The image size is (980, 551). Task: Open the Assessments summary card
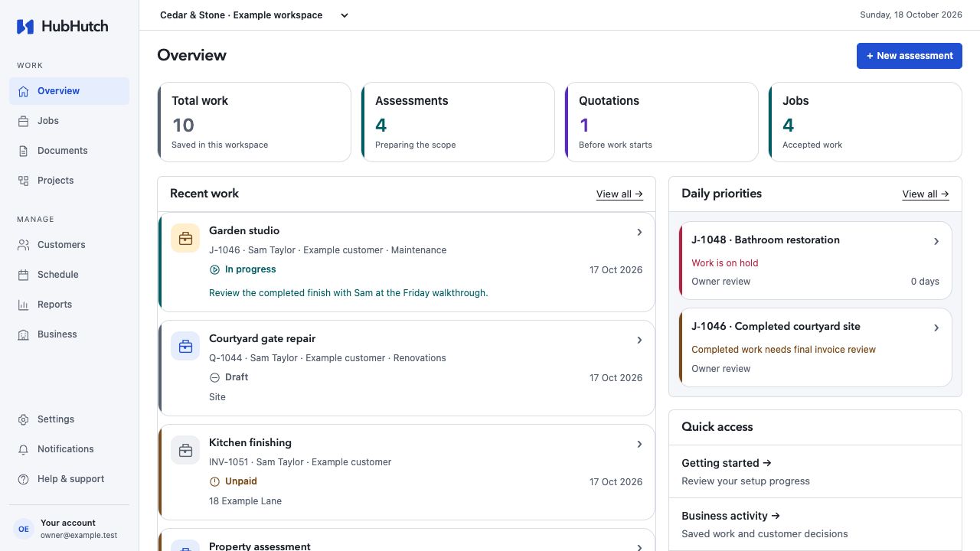click(458, 122)
